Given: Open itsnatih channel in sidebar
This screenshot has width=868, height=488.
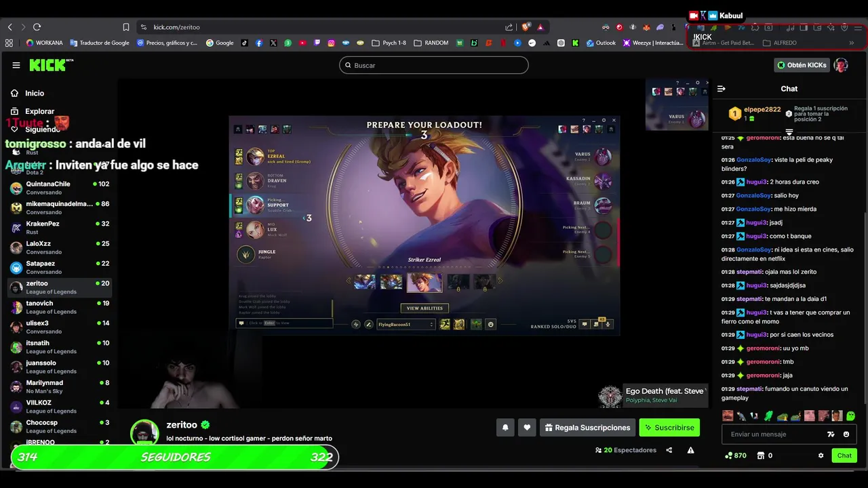Looking at the screenshot, I should (x=59, y=347).
